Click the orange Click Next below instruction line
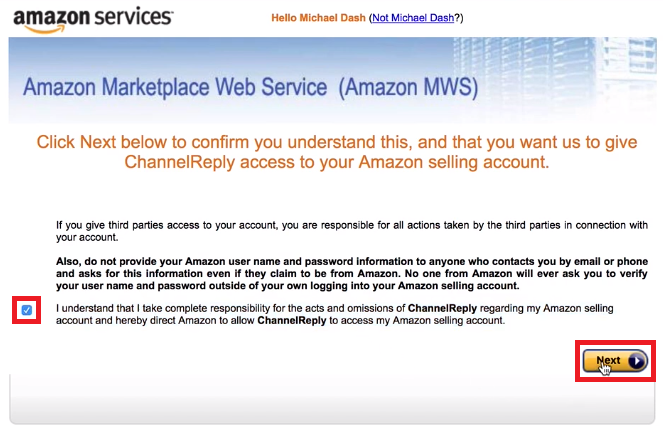Image resolution: width=663 pixels, height=431 pixels. pos(337,142)
